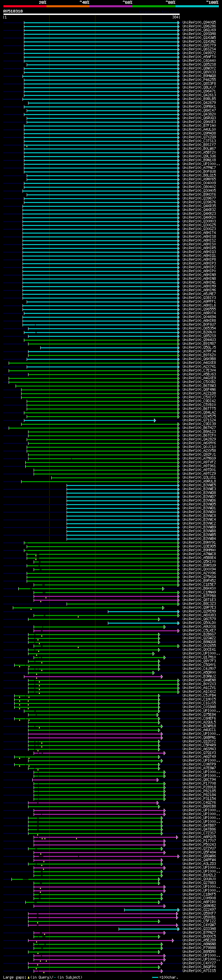Open hit UniRef100_A7PFJ4
Viewport: 222px width, 980px height.
tap(199, 351)
